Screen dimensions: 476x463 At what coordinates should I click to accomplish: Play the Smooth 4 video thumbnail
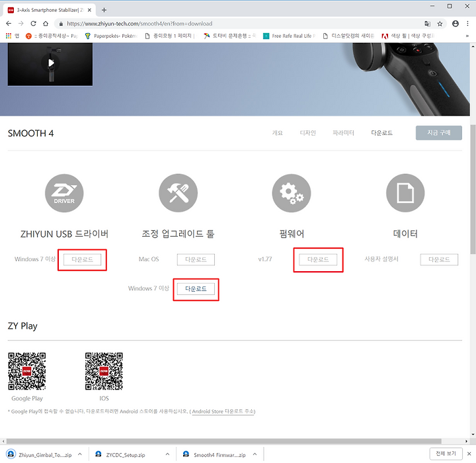click(x=50, y=63)
